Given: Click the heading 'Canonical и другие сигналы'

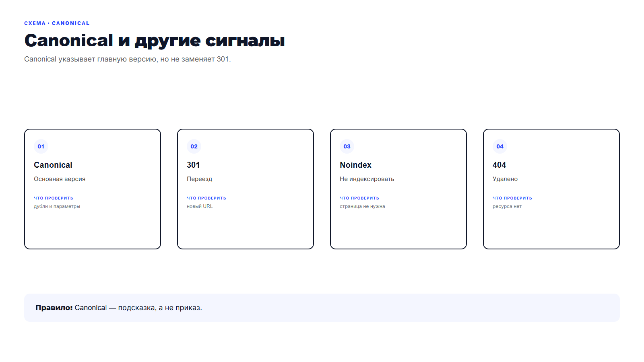Looking at the screenshot, I should [x=155, y=41].
